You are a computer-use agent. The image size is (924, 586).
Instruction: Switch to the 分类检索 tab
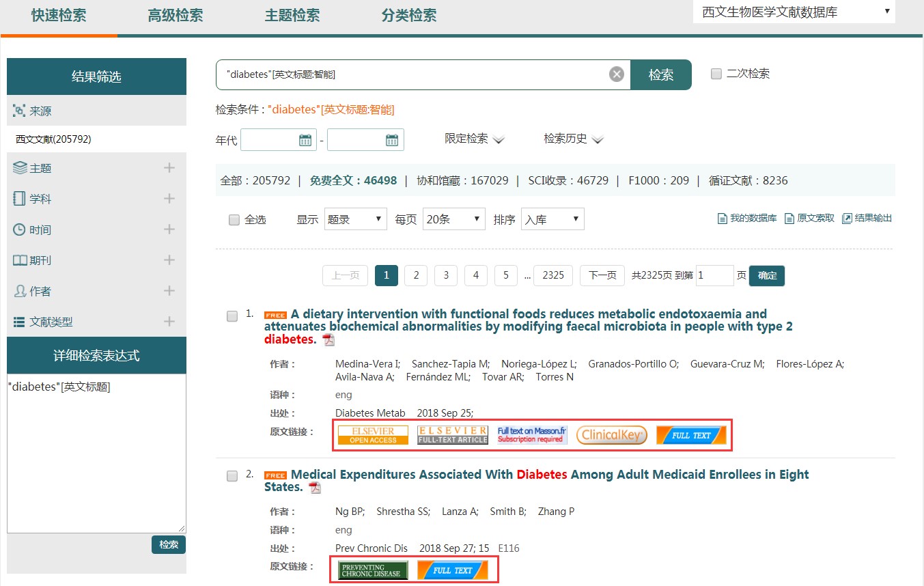click(x=408, y=15)
